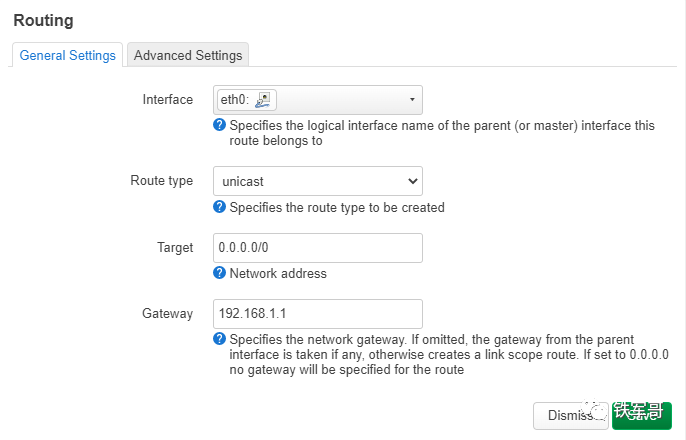Click the help icon under Route type
This screenshot has width=686, height=440.
pos(219,207)
